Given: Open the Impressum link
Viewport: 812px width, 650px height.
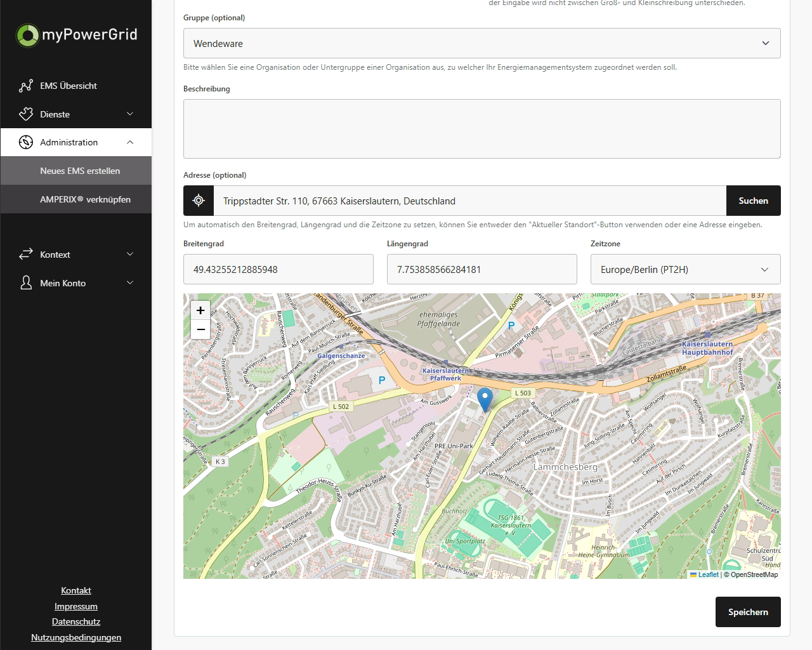Looking at the screenshot, I should pos(76,606).
